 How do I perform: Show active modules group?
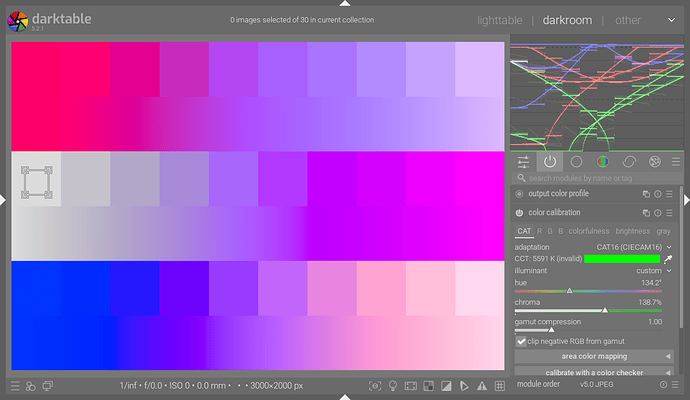click(x=549, y=161)
